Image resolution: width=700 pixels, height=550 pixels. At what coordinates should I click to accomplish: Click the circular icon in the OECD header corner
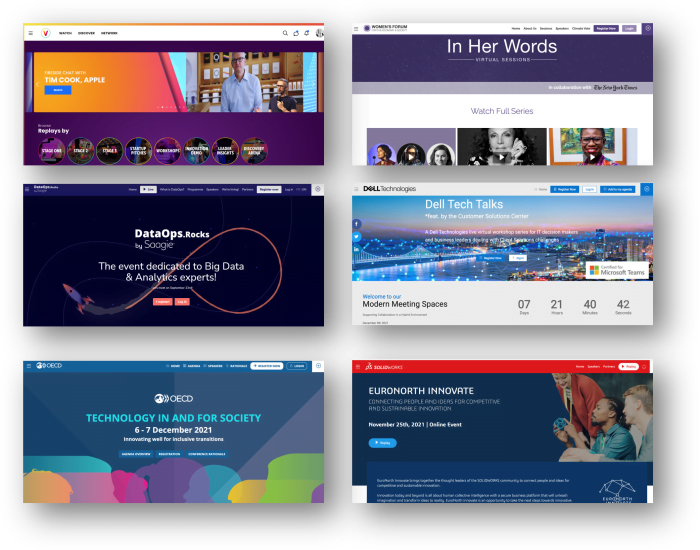tap(318, 366)
